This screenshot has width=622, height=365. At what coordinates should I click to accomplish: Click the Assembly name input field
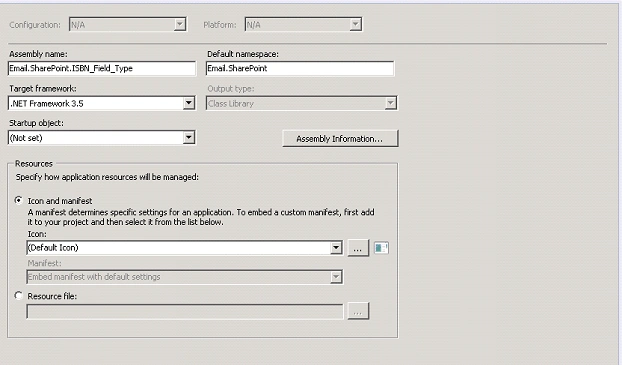pos(102,68)
